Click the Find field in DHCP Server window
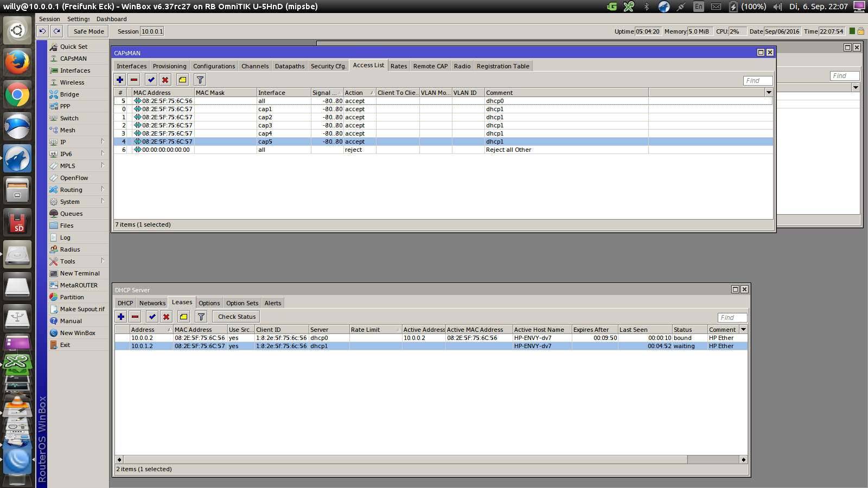 pos(732,318)
